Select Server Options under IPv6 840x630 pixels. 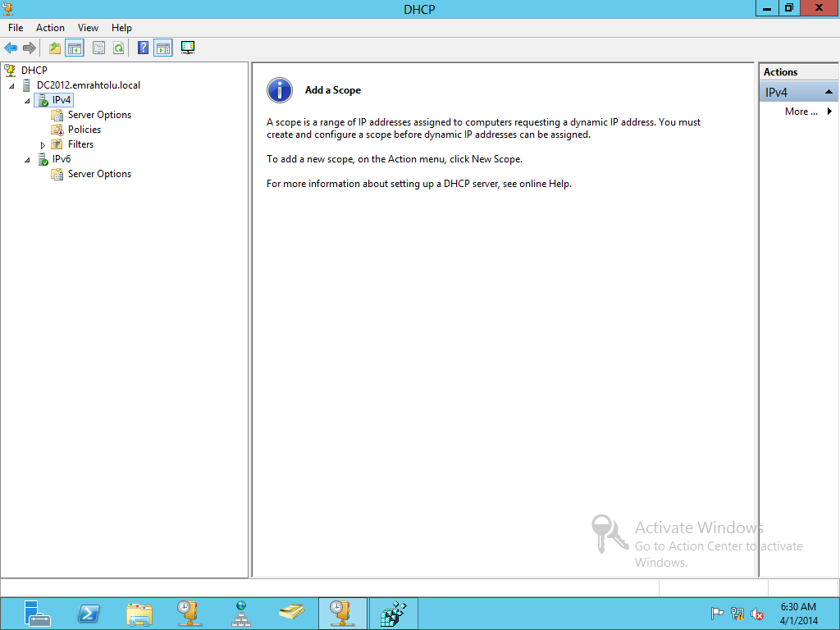(x=99, y=174)
